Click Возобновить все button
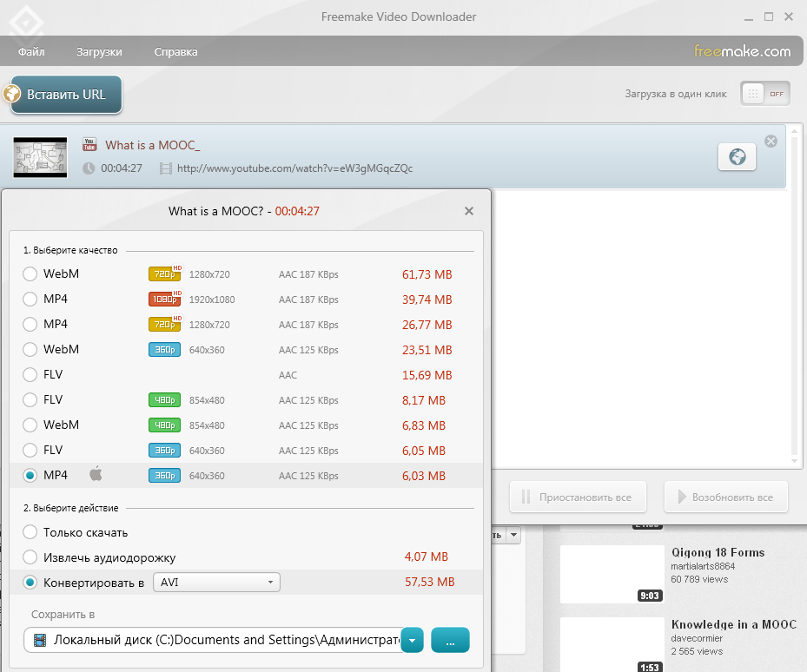 (726, 497)
